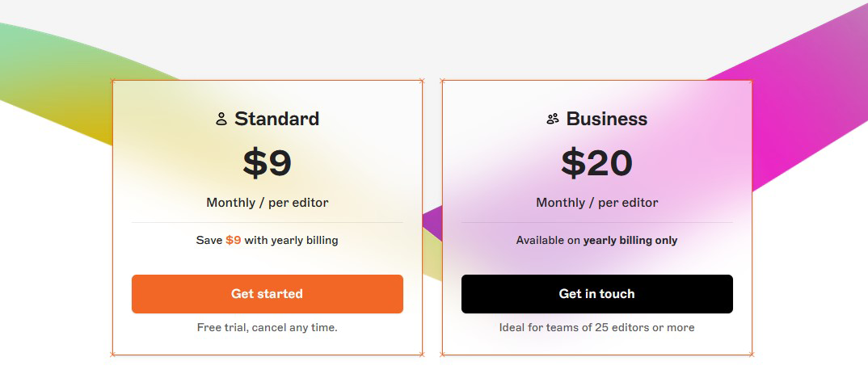Click the top-left corner marker of Standard card
868x374 pixels.
point(113,81)
